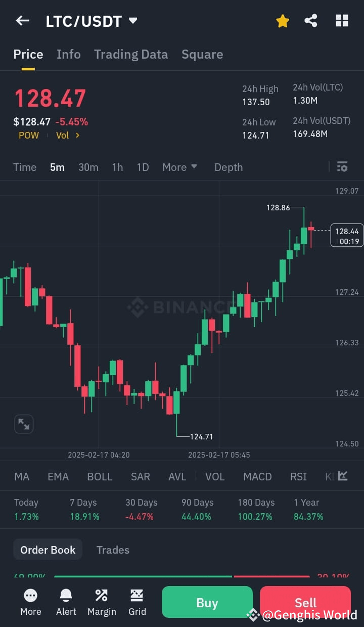This screenshot has width=364, height=627.
Task: Open Margin trading options
Action: [101, 602]
